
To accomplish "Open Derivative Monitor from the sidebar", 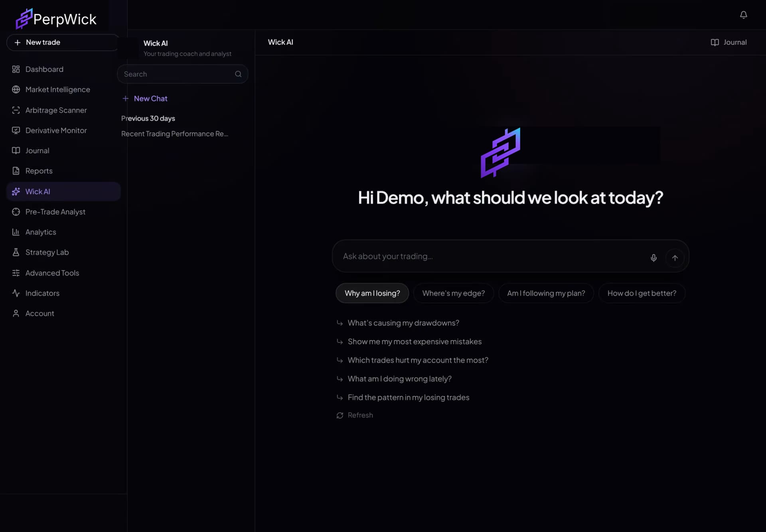I will click(x=63, y=130).
